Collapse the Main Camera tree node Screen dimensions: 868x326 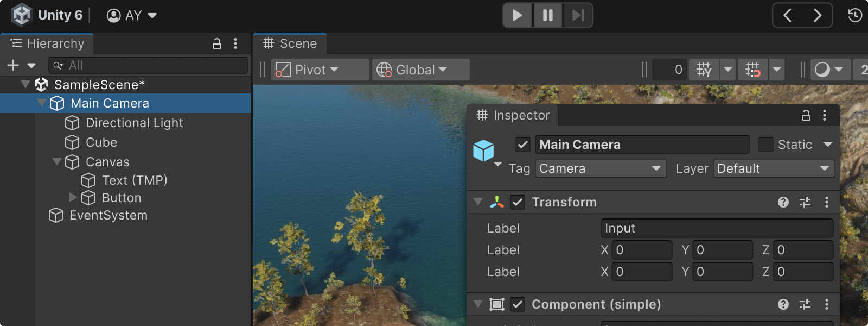click(x=41, y=103)
